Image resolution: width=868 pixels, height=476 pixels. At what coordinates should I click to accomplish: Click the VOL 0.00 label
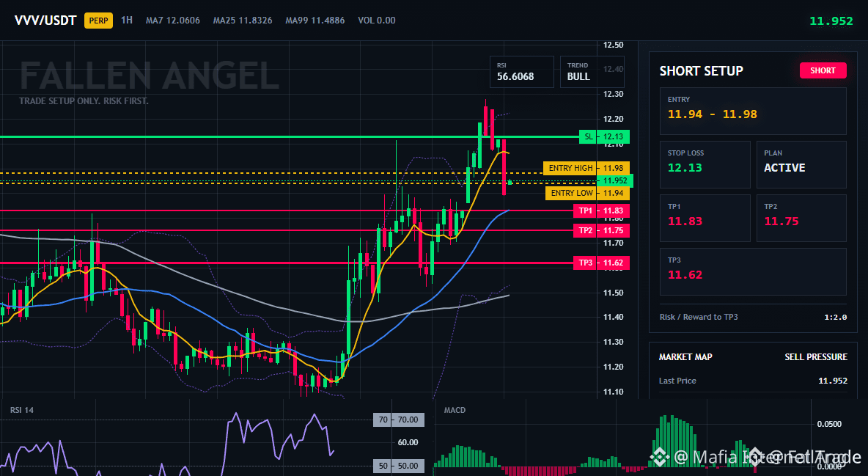pos(376,21)
